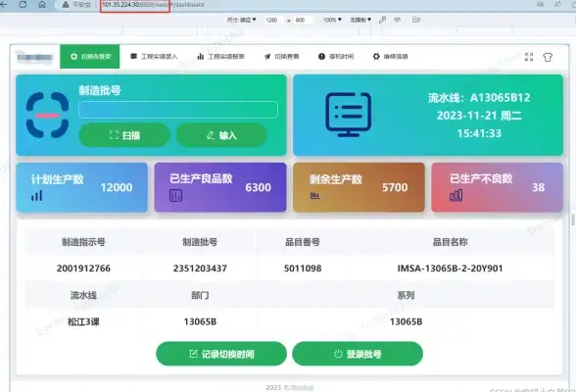Click the time 15:41:33
Viewport: 576px width, 392px height.
click(x=479, y=133)
